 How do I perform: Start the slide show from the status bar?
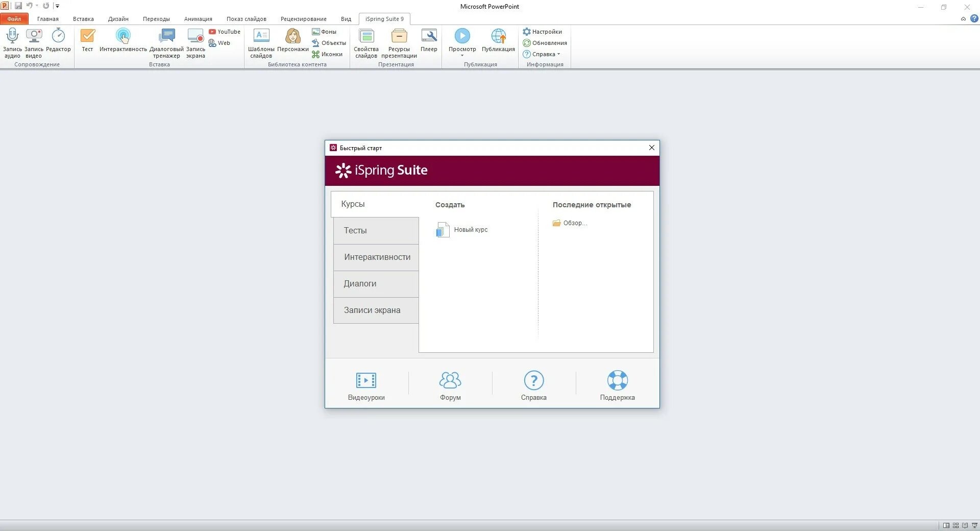tap(974, 525)
